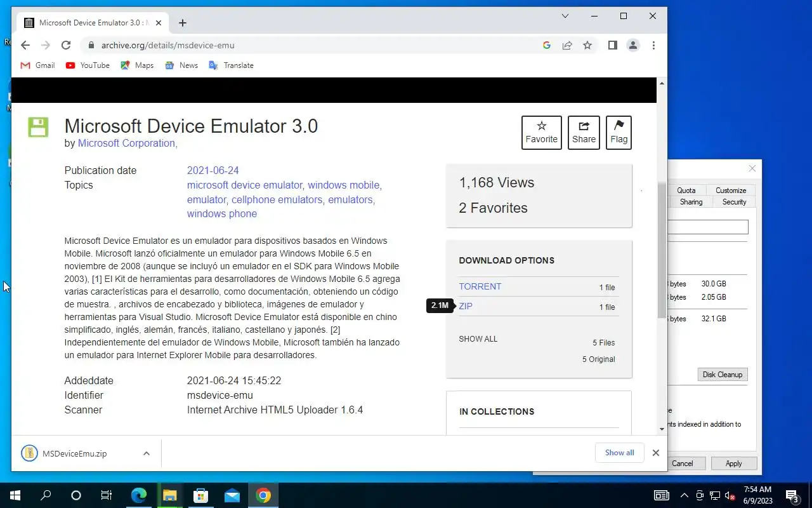Viewport: 812px width, 508px height.
Task: Expand the MSDeviceEmu.zip download options chevron
Action: [x=147, y=453]
